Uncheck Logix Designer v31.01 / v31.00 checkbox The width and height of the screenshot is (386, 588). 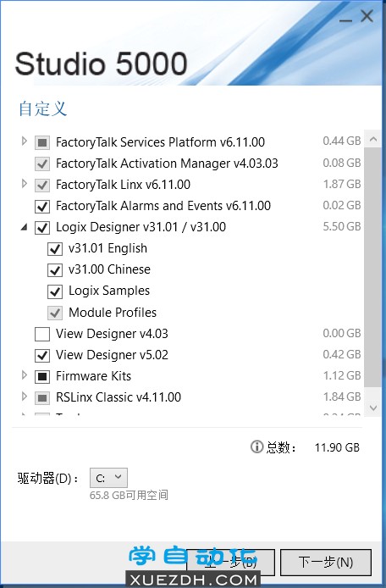[x=42, y=228]
